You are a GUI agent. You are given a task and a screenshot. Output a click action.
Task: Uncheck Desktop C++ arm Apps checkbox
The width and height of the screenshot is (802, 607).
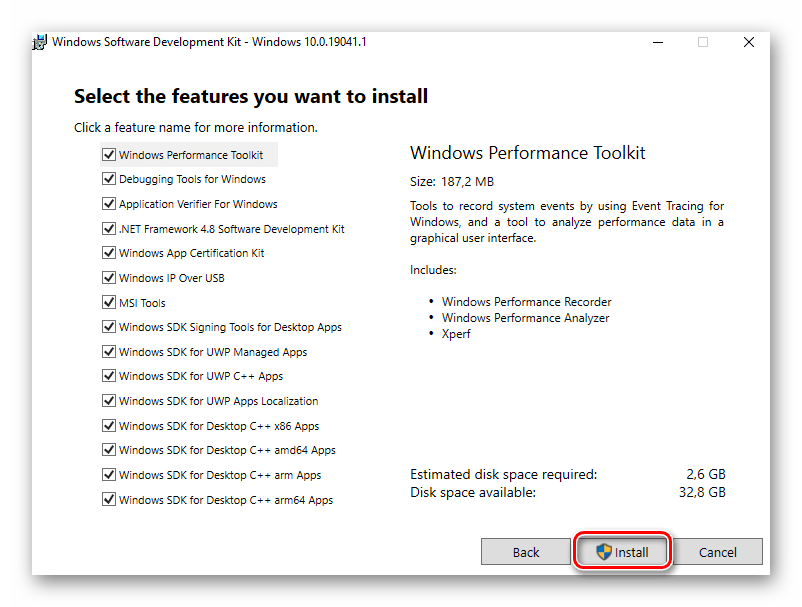click(x=109, y=475)
